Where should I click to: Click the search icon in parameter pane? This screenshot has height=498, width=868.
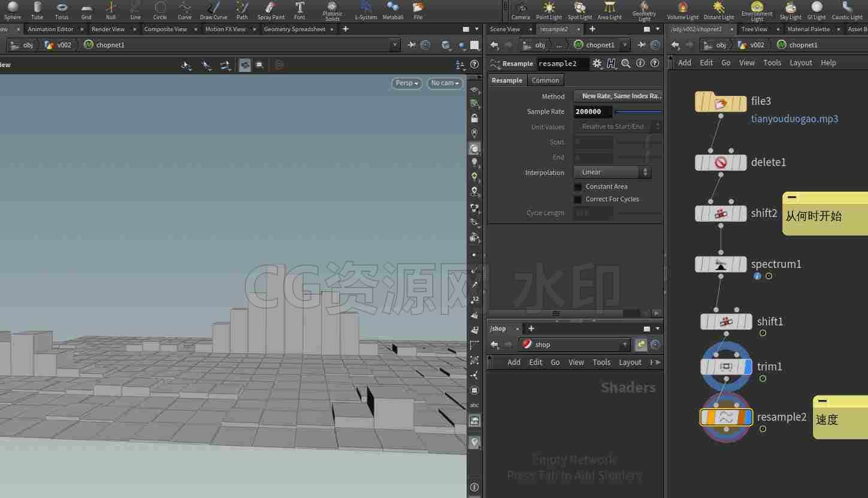tap(626, 64)
